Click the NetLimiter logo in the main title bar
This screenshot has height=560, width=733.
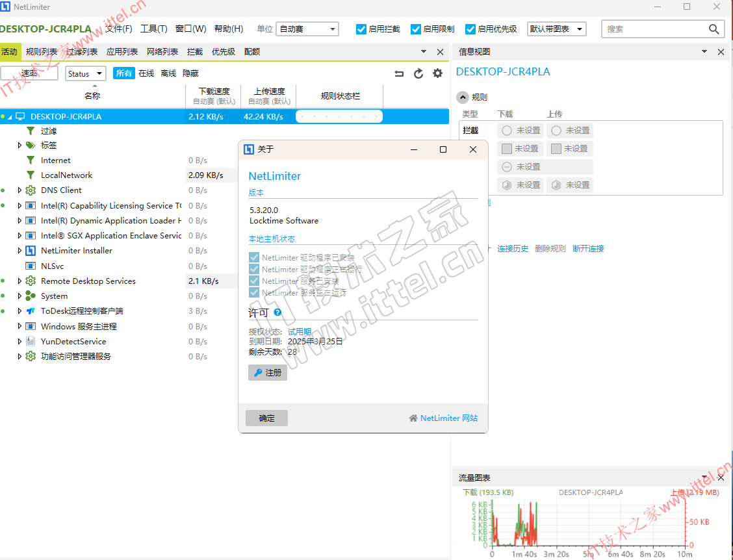pyautogui.click(x=6, y=7)
